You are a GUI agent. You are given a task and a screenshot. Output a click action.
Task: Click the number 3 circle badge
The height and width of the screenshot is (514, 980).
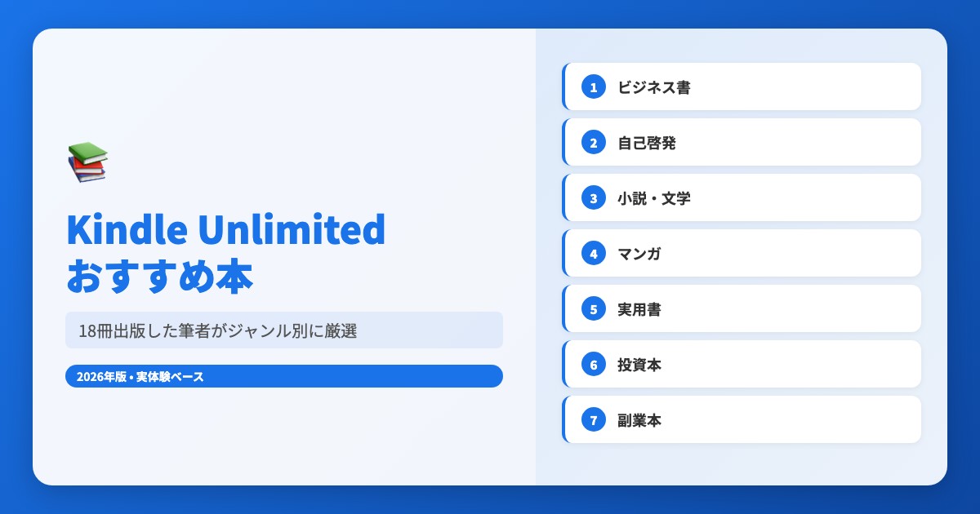[594, 197]
